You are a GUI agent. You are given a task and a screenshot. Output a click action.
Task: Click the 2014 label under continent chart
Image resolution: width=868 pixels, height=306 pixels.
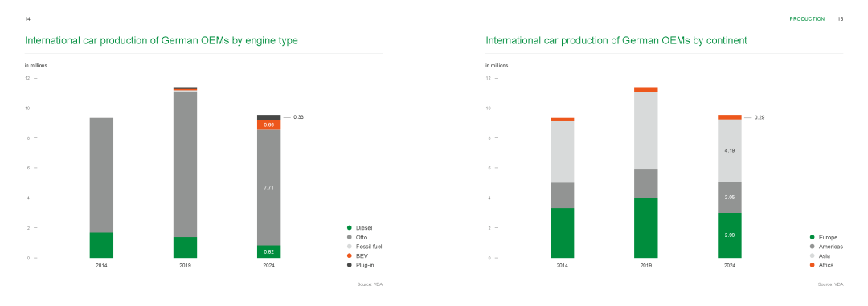562,266
